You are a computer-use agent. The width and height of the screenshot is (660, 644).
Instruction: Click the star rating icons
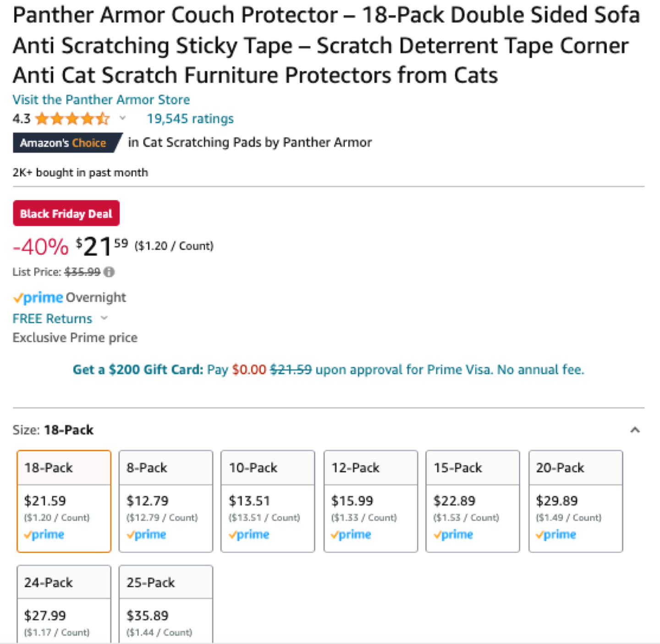(x=72, y=119)
